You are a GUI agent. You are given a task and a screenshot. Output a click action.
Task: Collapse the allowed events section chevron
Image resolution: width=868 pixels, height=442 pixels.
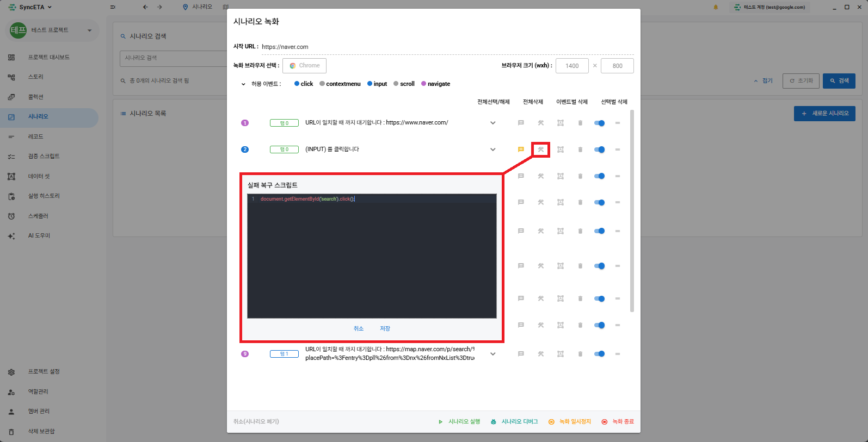click(x=243, y=84)
